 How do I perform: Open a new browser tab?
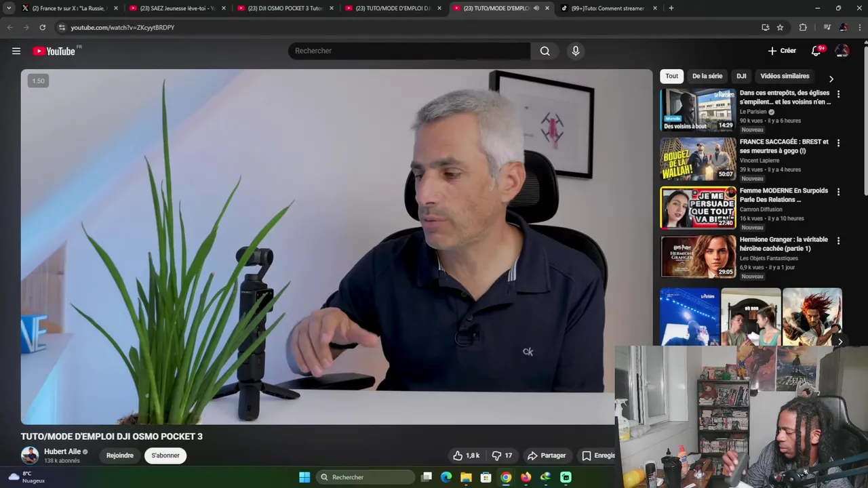[671, 8]
